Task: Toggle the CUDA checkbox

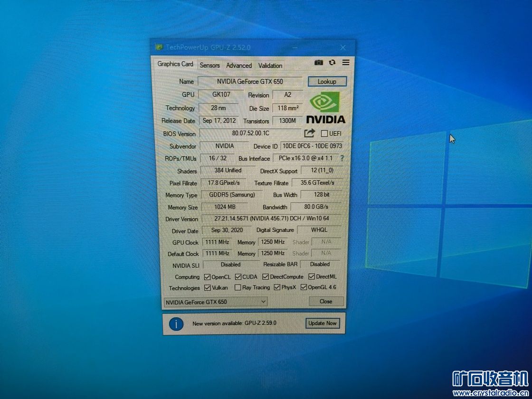Action: pyautogui.click(x=238, y=277)
